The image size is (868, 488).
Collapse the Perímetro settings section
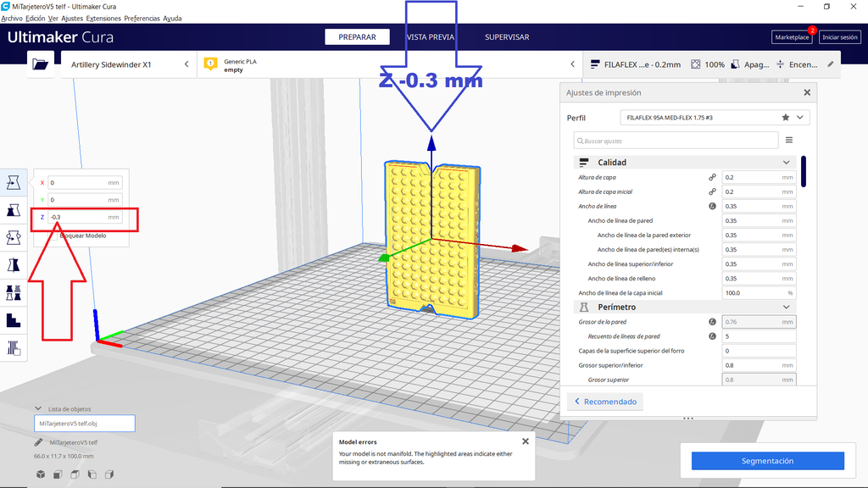click(786, 307)
